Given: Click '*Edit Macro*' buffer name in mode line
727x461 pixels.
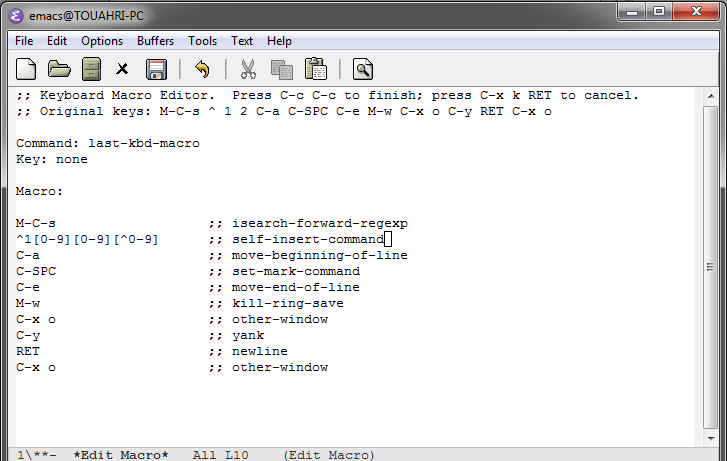Looking at the screenshot, I should pos(121,455).
